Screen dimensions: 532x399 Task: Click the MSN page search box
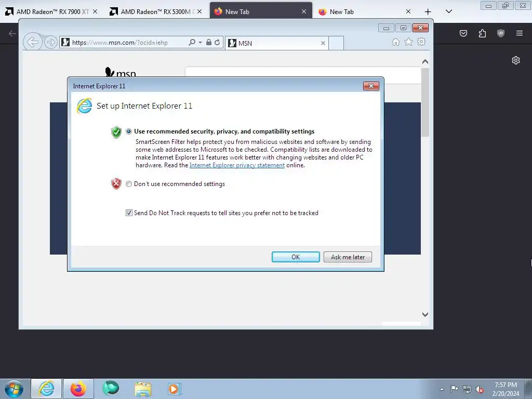(303, 75)
